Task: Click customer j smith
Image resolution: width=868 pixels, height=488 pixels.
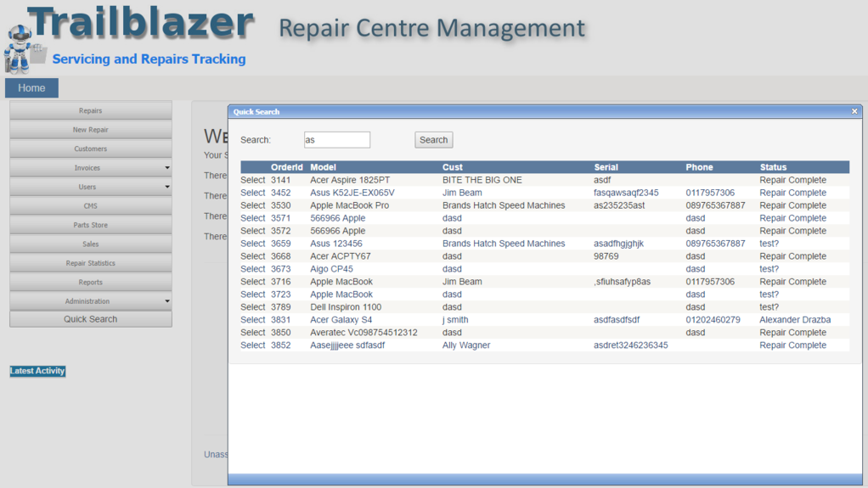Action: (455, 320)
